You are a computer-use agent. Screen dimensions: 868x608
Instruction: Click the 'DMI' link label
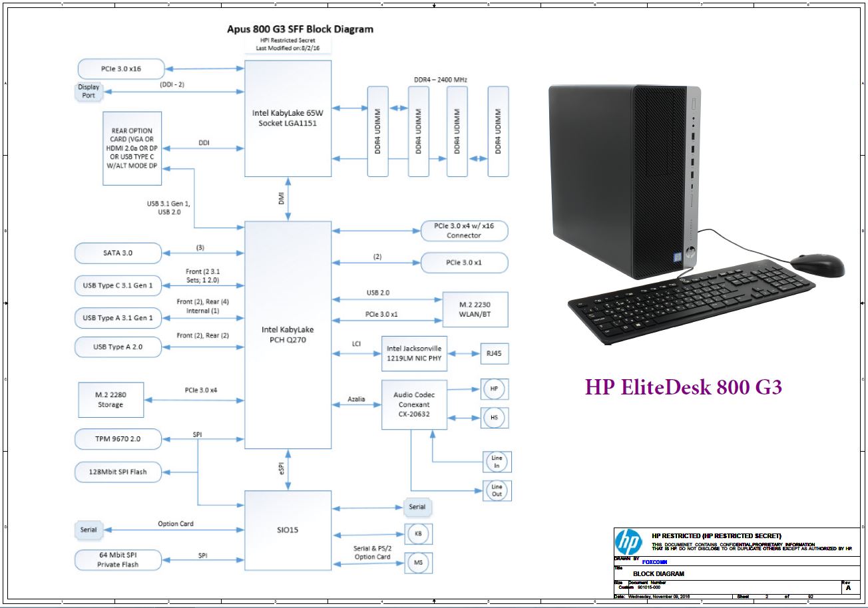click(281, 199)
